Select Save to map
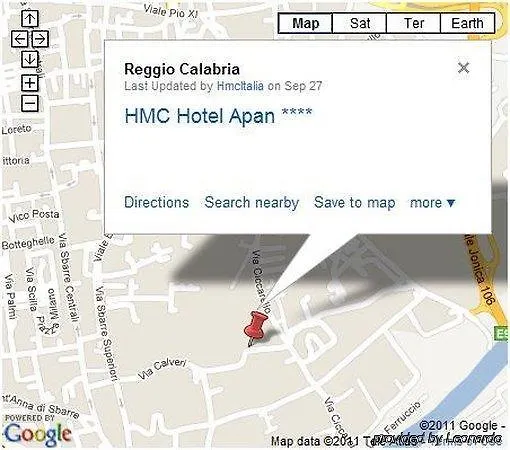The image size is (510, 450). [x=355, y=203]
